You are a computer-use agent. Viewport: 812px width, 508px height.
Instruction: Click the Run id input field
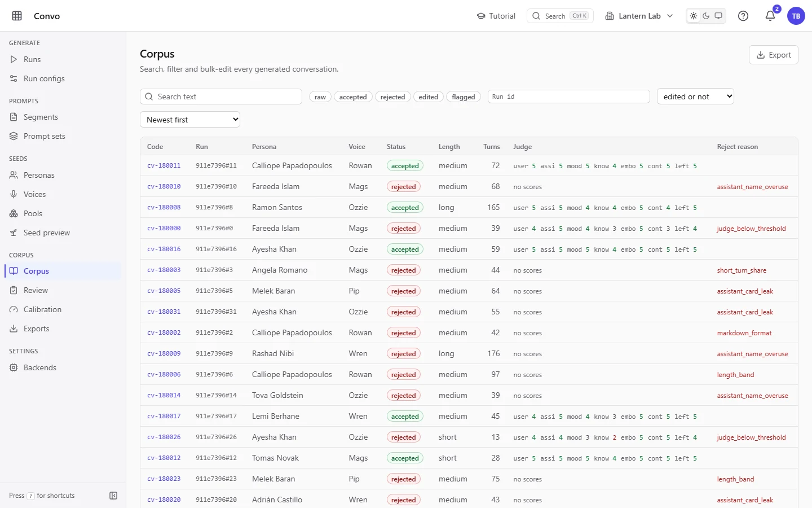pyautogui.click(x=568, y=97)
